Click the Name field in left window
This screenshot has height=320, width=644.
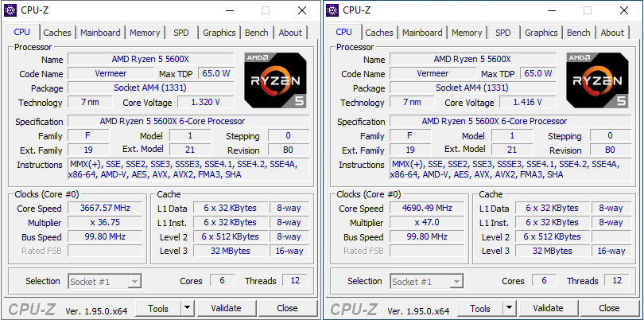pyautogui.click(x=151, y=59)
